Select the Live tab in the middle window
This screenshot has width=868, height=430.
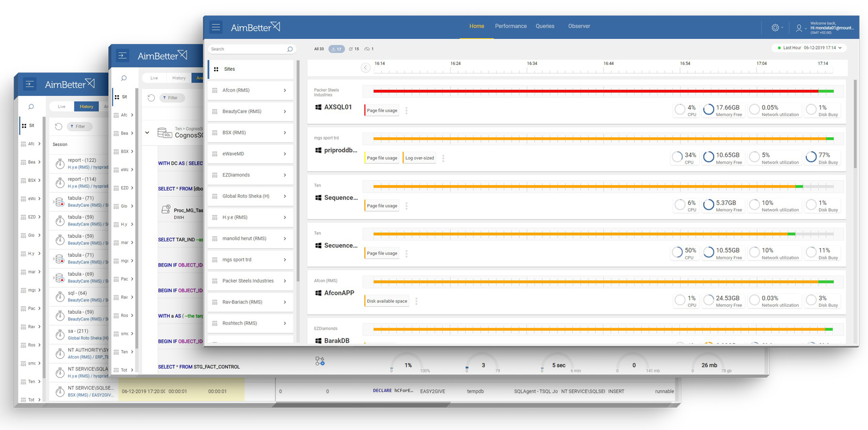[154, 78]
